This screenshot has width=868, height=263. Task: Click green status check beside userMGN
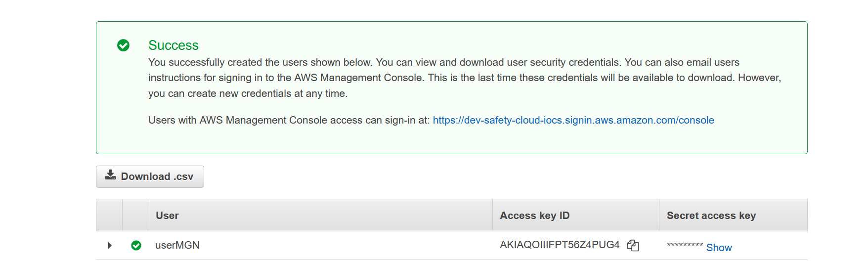(136, 245)
